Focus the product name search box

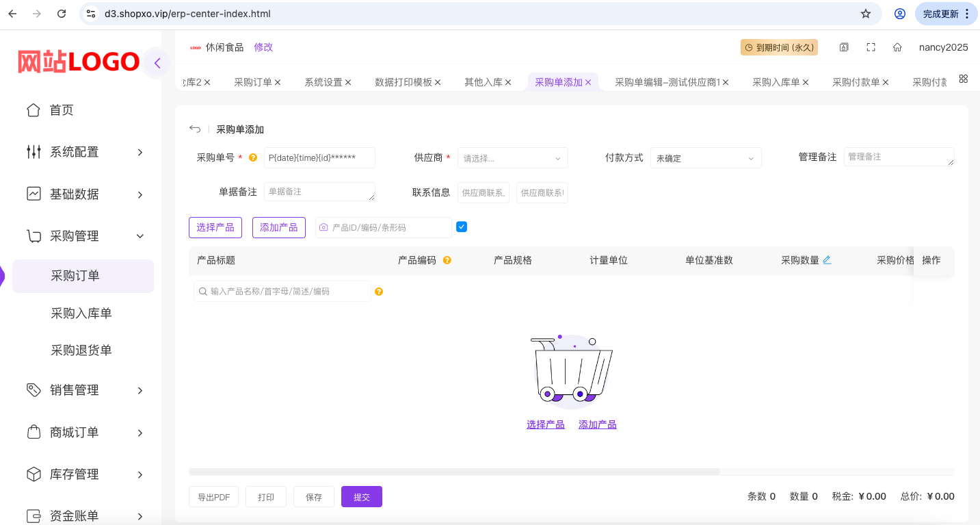tap(282, 292)
